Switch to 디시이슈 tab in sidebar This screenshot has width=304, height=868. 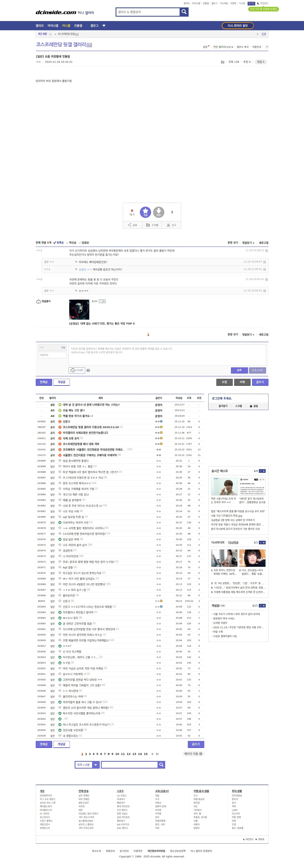pos(233,543)
